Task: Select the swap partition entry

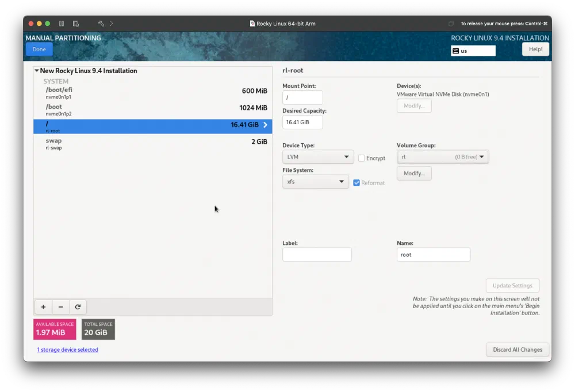Action: (x=152, y=144)
